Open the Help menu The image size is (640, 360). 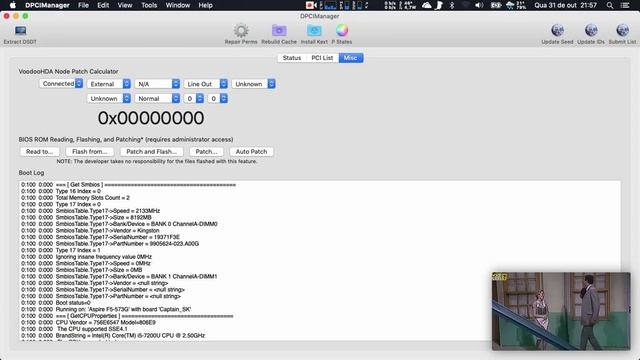205,5
